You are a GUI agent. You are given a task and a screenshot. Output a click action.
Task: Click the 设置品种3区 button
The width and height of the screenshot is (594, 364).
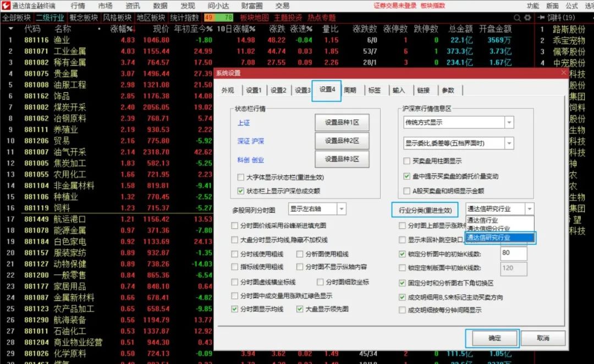(x=342, y=159)
